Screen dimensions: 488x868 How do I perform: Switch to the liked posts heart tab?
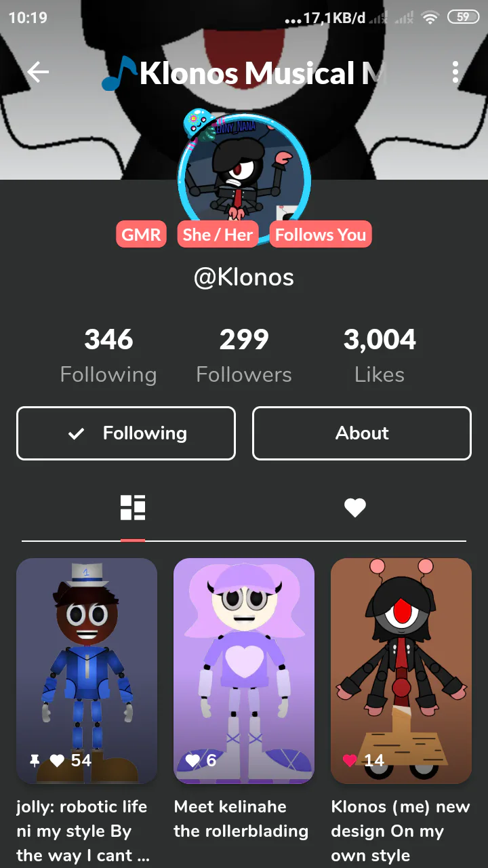355,507
